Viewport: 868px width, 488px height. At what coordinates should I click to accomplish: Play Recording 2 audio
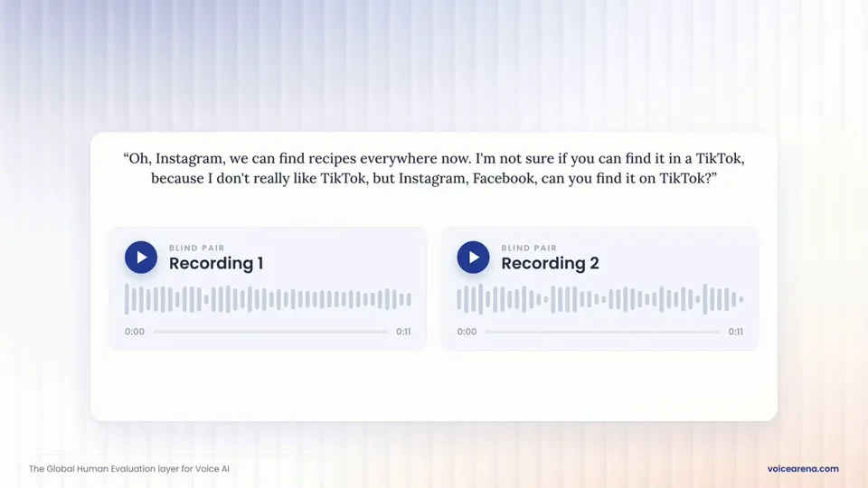473,258
